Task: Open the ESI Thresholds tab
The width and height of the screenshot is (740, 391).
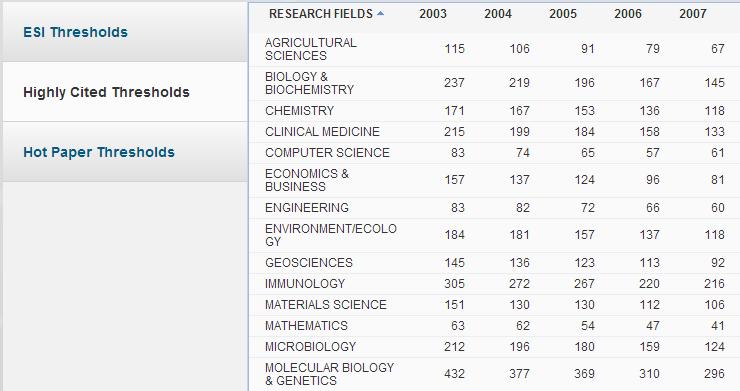Action: coord(76,32)
